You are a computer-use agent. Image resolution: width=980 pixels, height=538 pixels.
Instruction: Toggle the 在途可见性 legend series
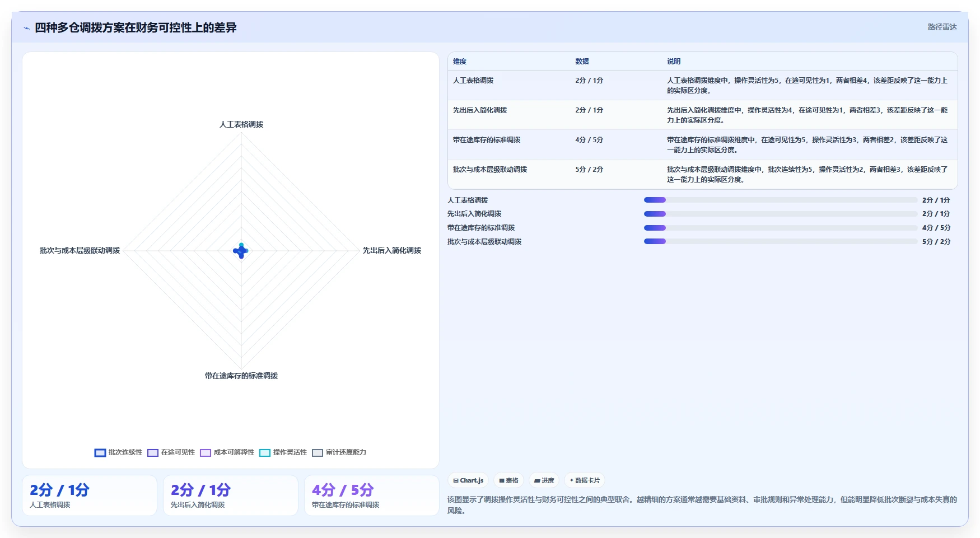point(171,452)
